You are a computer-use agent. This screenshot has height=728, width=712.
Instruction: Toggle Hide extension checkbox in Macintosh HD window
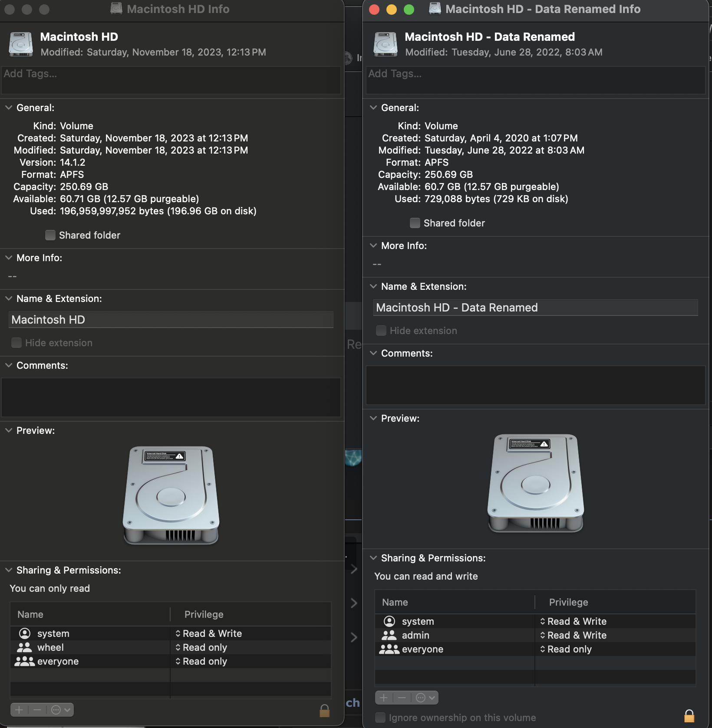(16, 343)
